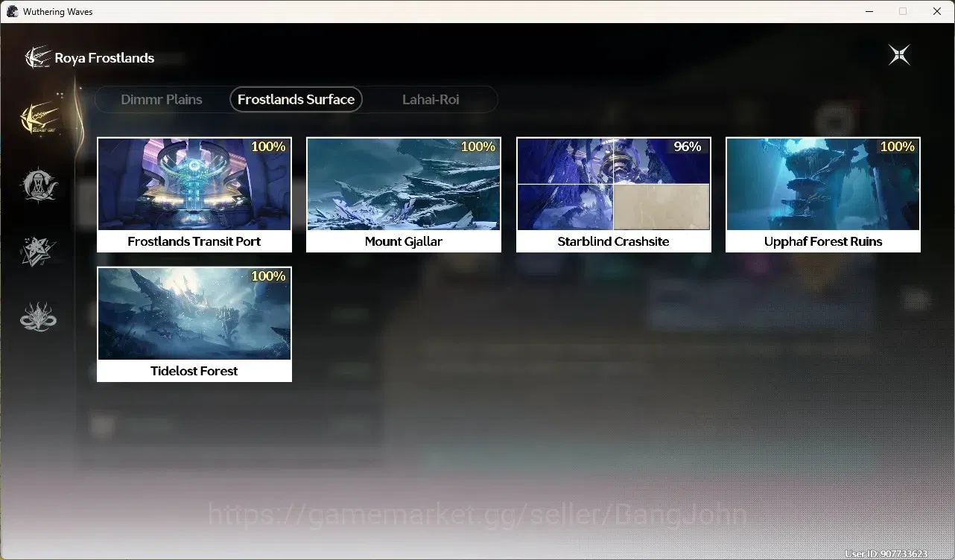955x560 pixels.
Task: Minimize the Wuthering Waves window
Action: [x=869, y=11]
